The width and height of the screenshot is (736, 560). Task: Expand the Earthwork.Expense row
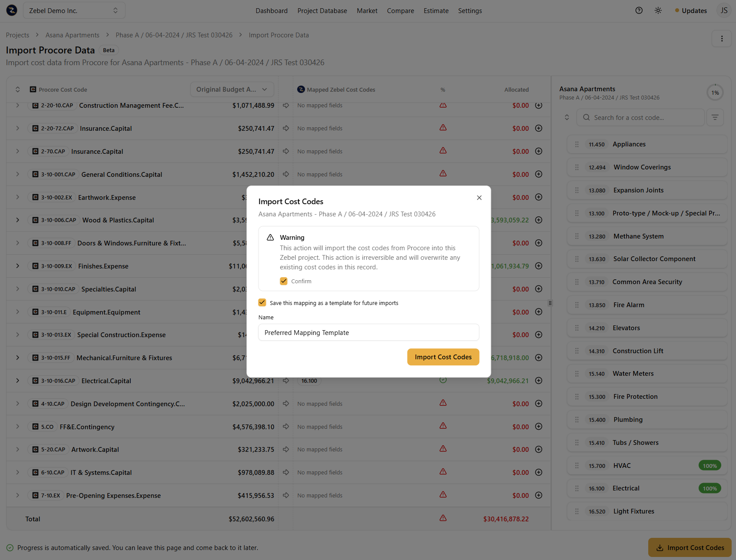(17, 197)
